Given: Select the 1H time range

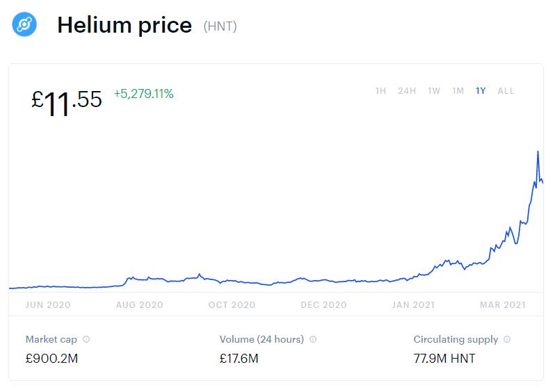Looking at the screenshot, I should pos(380,91).
